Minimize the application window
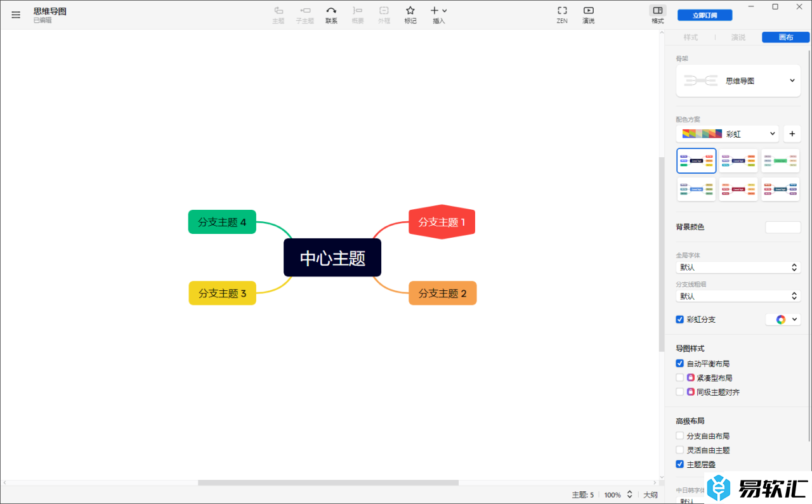Image resolution: width=812 pixels, height=504 pixels. (x=751, y=6)
